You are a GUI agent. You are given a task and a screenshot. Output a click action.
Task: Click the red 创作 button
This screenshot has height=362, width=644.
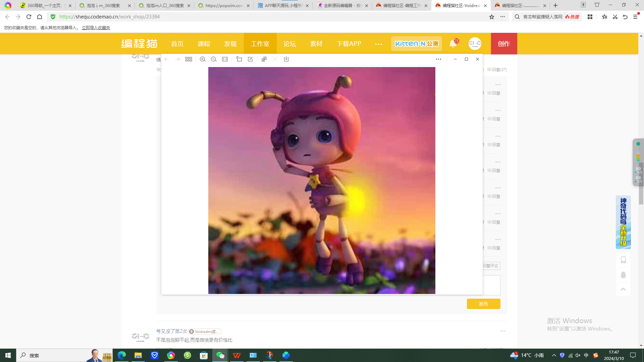pos(504,44)
